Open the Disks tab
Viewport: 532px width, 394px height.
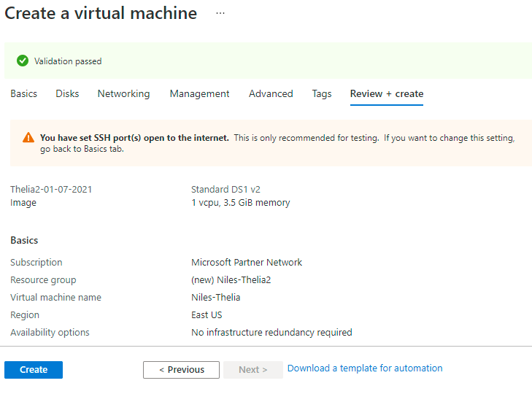point(67,94)
